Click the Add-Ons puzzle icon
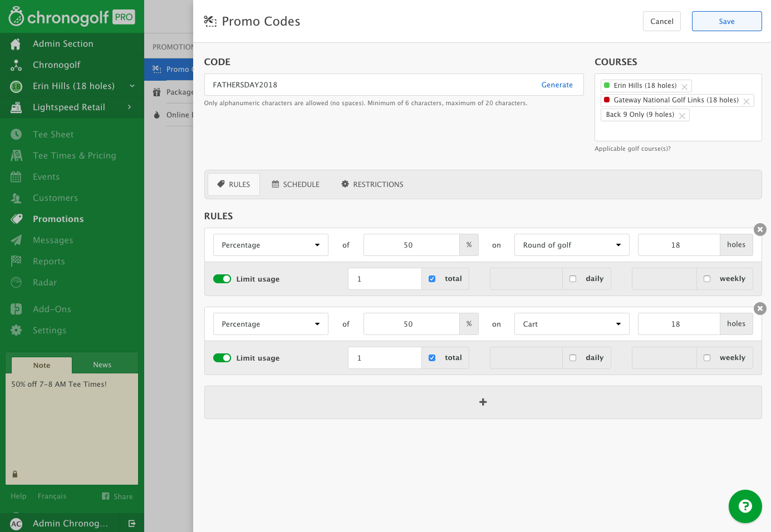Viewport: 771px width, 532px height. (x=16, y=309)
